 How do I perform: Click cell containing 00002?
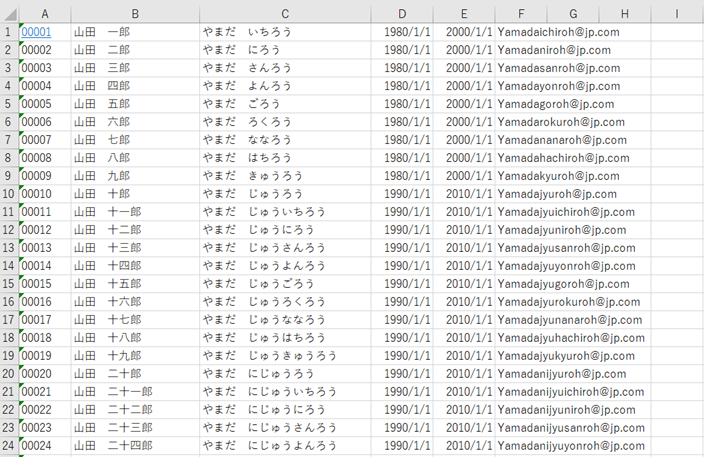point(45,50)
